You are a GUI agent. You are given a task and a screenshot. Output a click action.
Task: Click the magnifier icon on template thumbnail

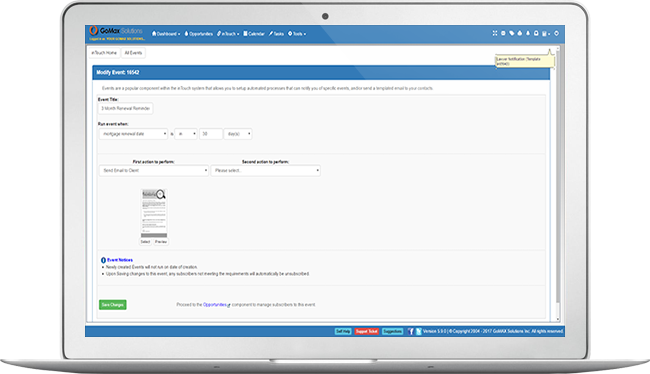point(161,194)
